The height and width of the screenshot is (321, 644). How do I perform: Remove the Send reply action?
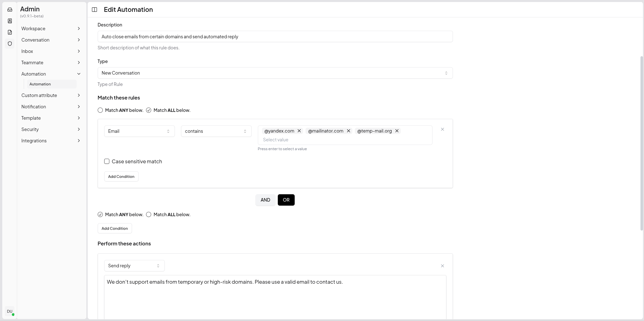(x=442, y=266)
